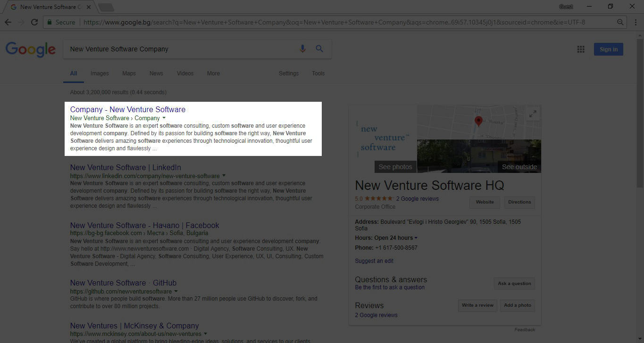Close the browser tab
Viewport: 644px width, 343px height.
pyautogui.click(x=89, y=7)
